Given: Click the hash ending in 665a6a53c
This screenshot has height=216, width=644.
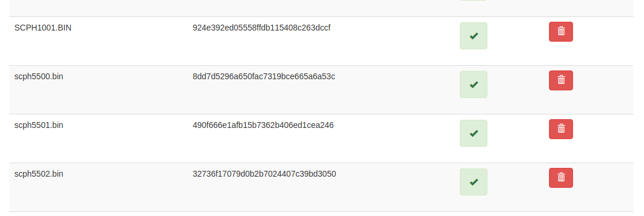Looking at the screenshot, I should [264, 76].
